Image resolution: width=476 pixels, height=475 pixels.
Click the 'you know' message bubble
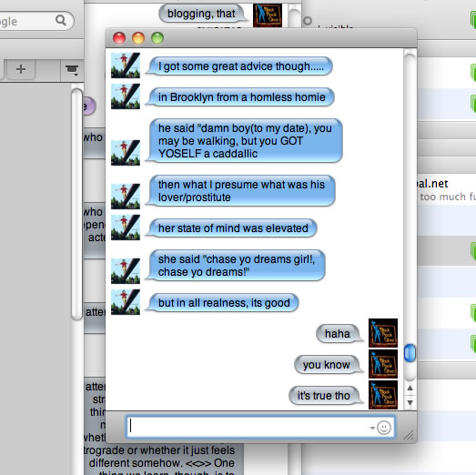(x=329, y=365)
